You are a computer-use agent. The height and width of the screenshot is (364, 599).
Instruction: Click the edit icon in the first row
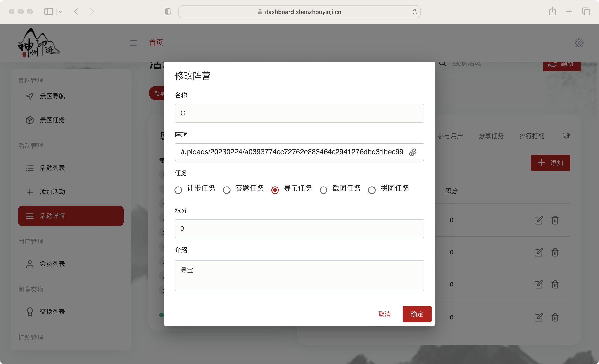(x=538, y=220)
